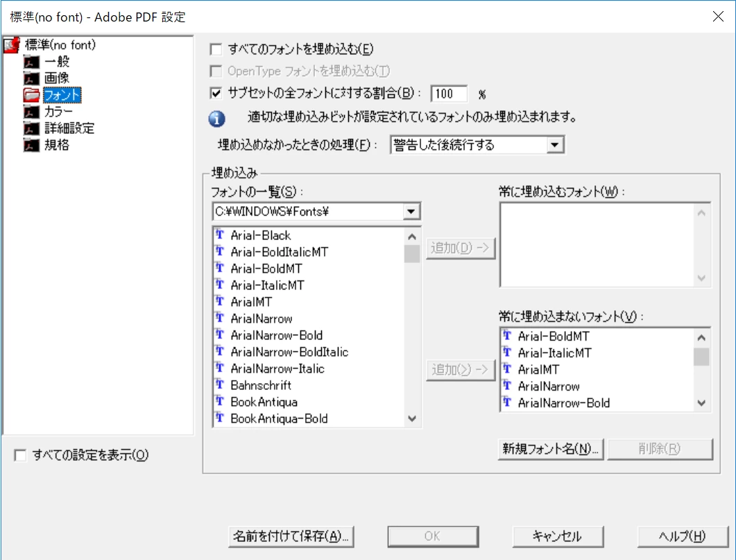Click the PDF icon beside 画像

pos(31,78)
